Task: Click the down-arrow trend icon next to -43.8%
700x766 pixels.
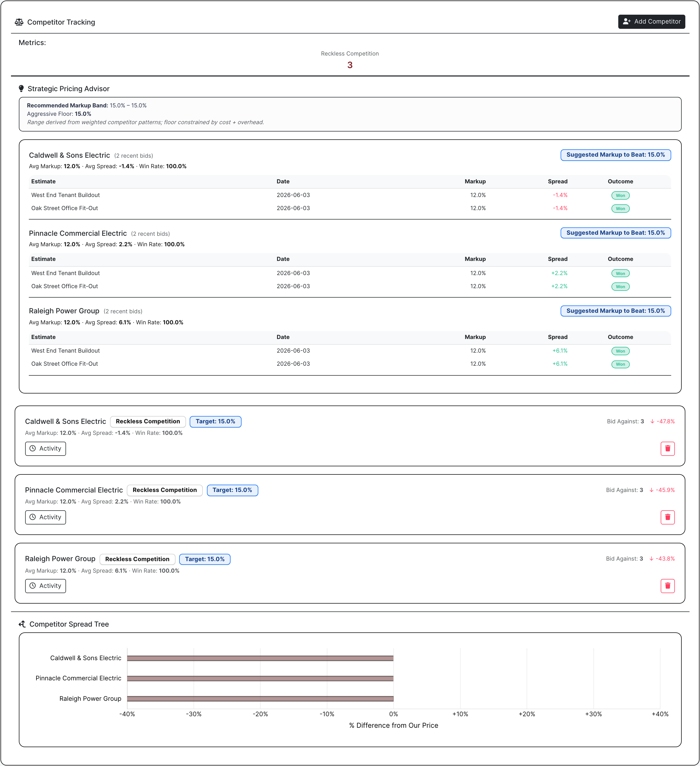Action: tap(651, 559)
